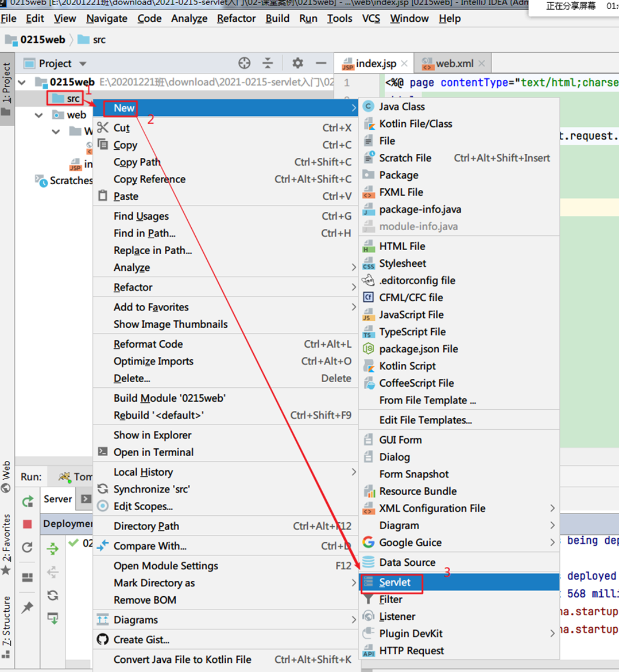Click Open in Terminal
Viewport: 619px width, 672px height.
coord(226,453)
